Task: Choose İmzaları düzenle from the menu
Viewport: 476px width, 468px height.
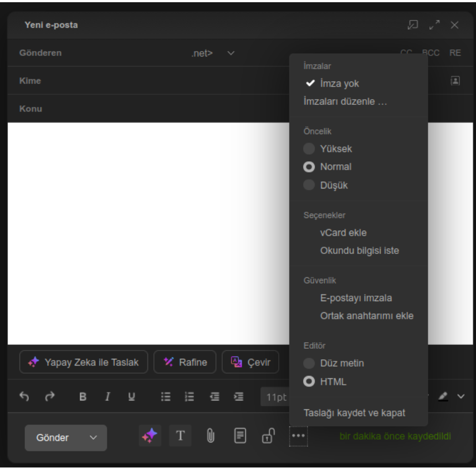Action: (345, 102)
